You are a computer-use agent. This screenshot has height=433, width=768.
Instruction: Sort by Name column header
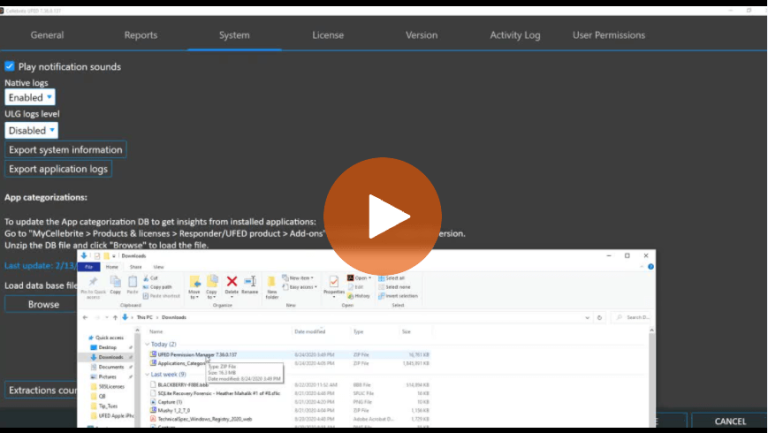pyautogui.click(x=156, y=332)
